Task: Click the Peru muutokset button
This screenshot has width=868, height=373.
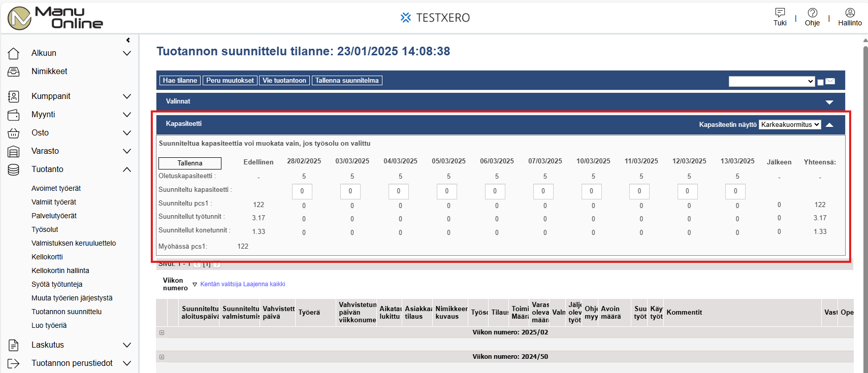Action: (230, 81)
